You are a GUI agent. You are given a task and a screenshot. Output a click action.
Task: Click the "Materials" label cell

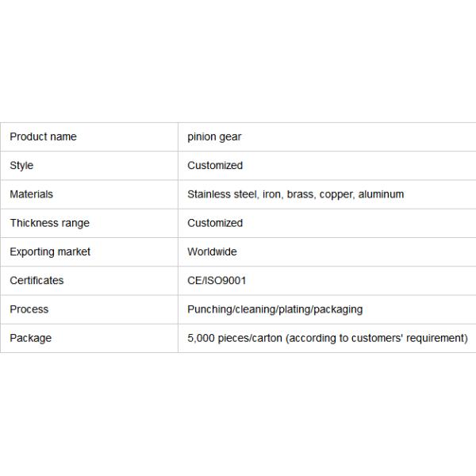(x=31, y=194)
